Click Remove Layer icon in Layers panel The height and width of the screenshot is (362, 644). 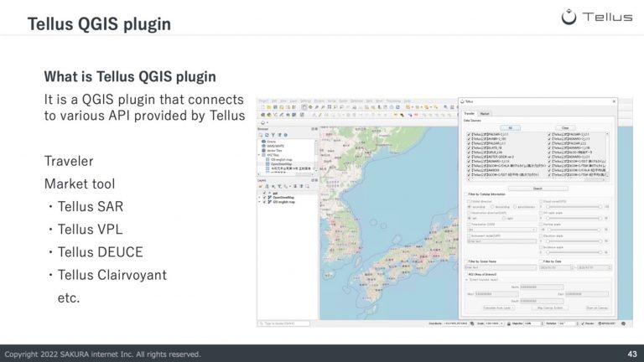coord(307,186)
